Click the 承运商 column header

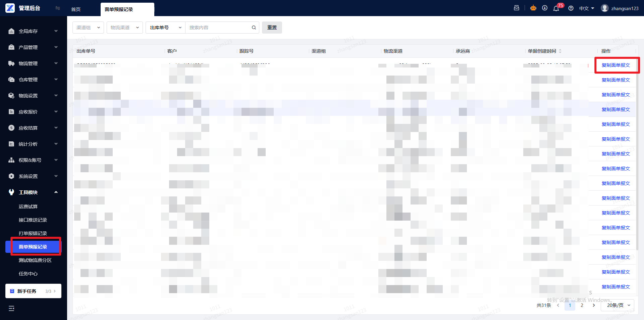pos(463,51)
